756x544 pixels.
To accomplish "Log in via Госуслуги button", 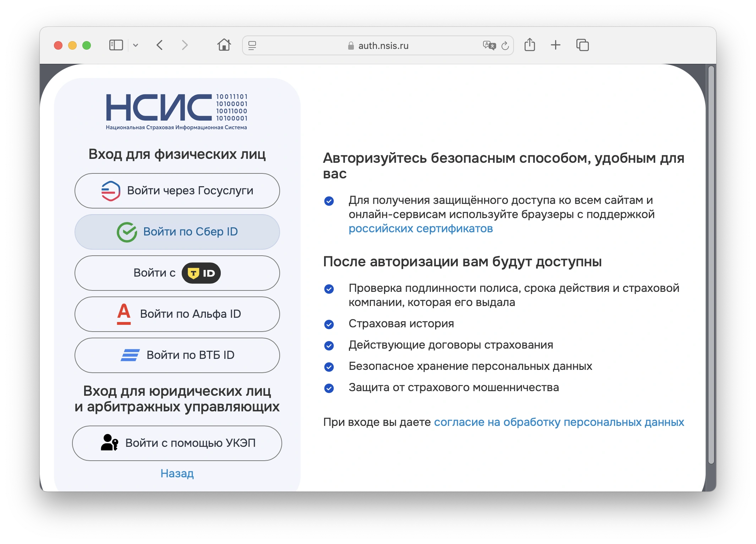I will click(177, 191).
